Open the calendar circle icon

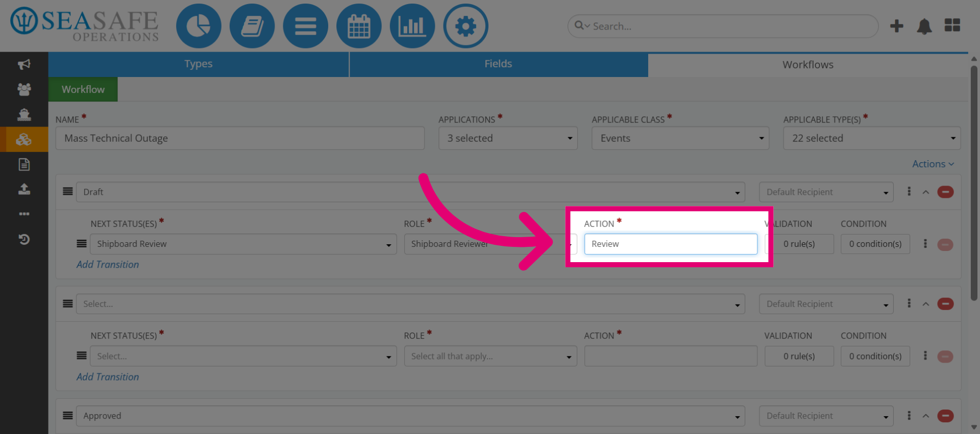point(359,26)
